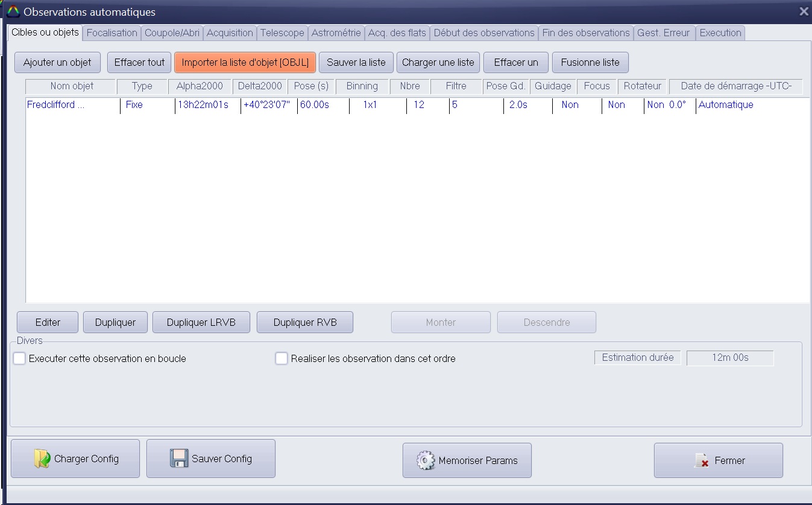Click the Memoriser Params gear icon
Image resolution: width=812 pixels, height=505 pixels.
pos(426,460)
